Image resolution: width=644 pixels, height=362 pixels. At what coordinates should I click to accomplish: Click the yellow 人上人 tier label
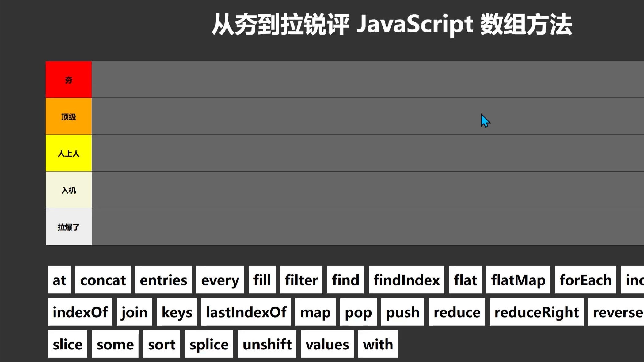pyautogui.click(x=68, y=153)
